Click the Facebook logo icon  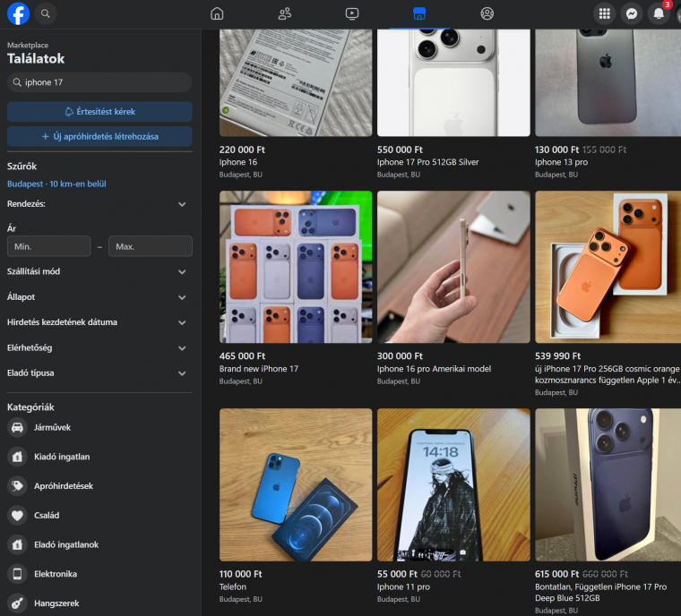(x=18, y=13)
